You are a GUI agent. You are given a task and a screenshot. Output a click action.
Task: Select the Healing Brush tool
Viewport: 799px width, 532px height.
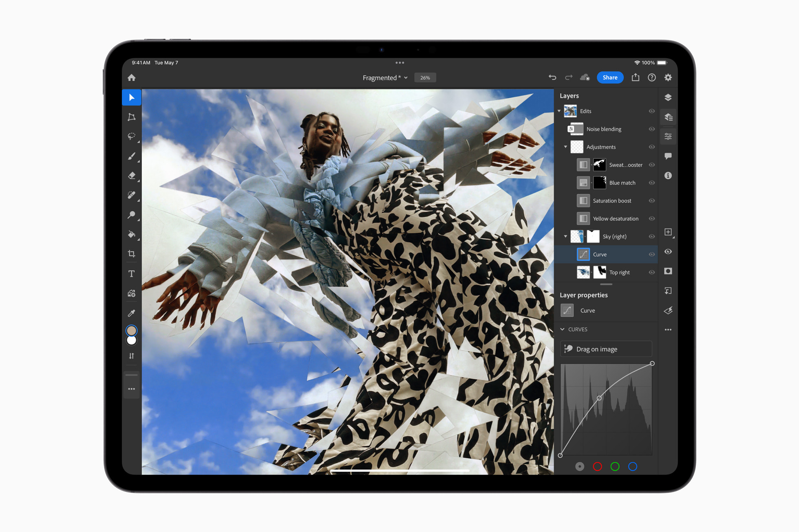coord(132,195)
